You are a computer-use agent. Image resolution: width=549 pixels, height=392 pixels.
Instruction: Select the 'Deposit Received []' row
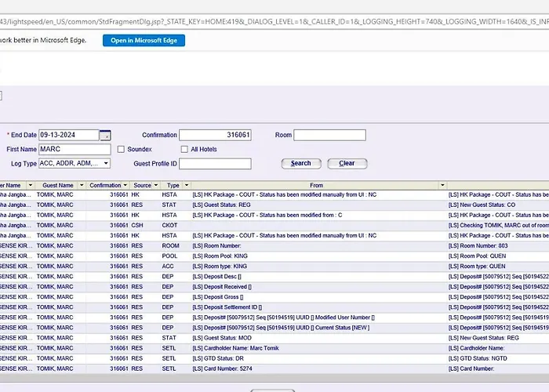(274, 287)
